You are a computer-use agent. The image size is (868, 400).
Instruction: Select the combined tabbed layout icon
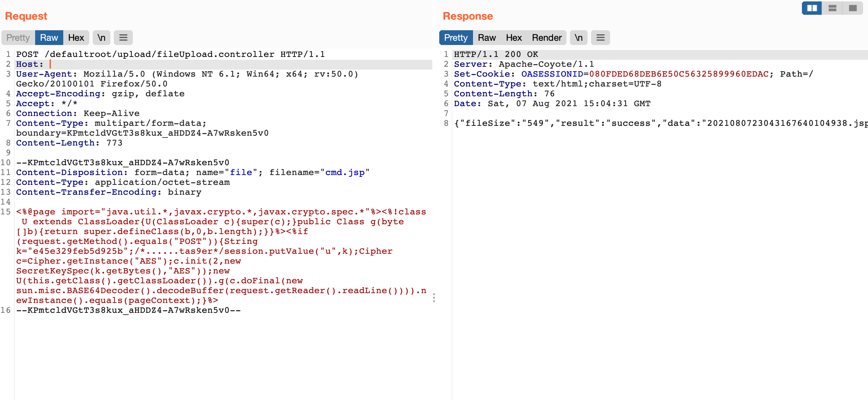[x=853, y=8]
